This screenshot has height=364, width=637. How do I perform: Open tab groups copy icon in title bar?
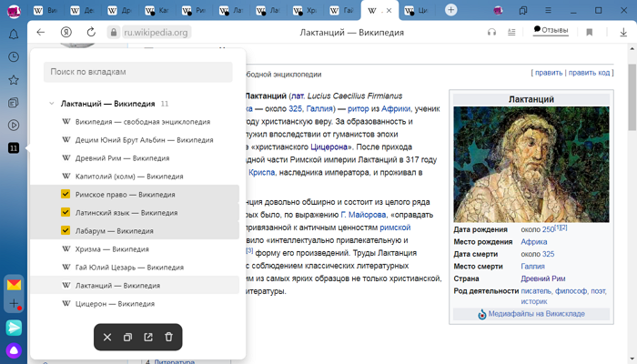[x=523, y=11]
